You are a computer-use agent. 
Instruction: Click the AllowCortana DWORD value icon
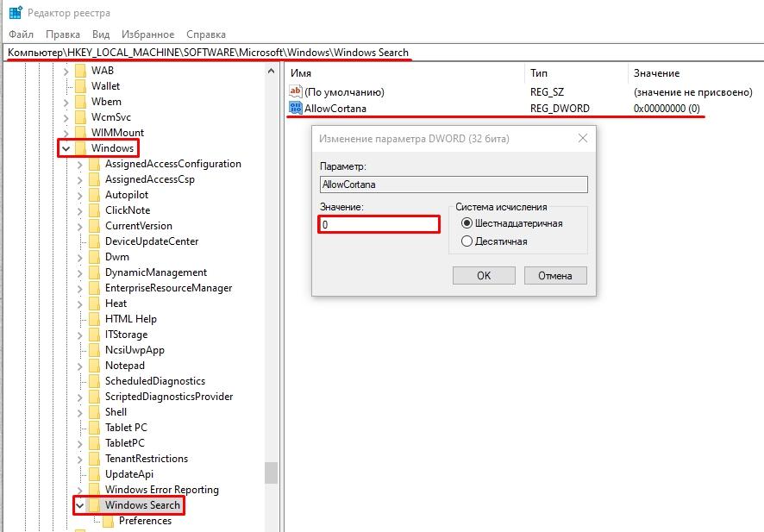[x=295, y=108]
